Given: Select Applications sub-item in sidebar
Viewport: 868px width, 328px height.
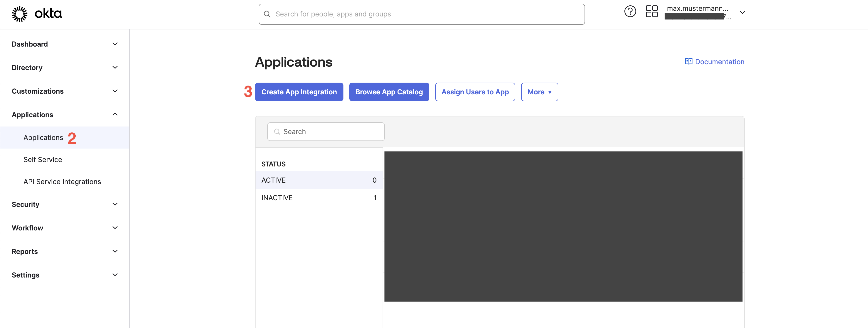Looking at the screenshot, I should pyautogui.click(x=43, y=138).
